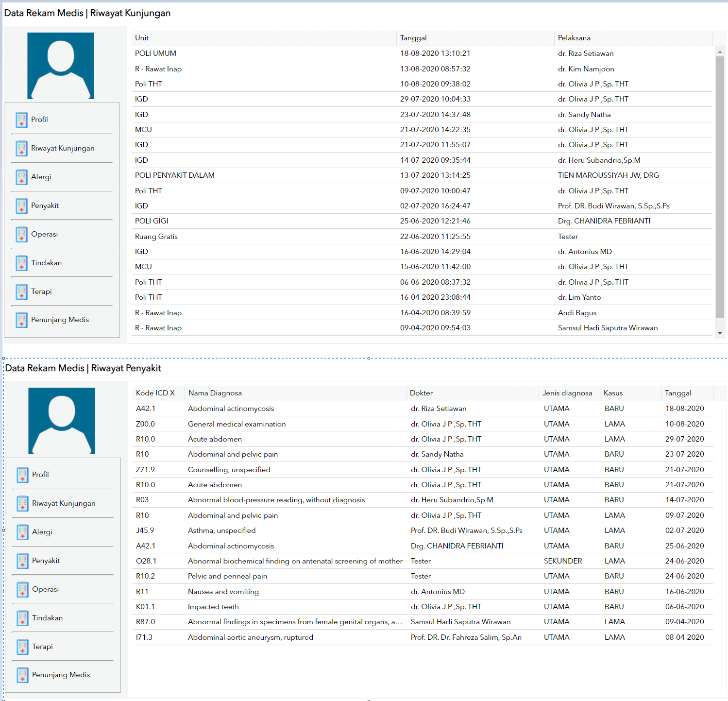Click Prof. DR. Dr. Fahreza Salim cell
This screenshot has width=728, height=701.
click(466, 637)
